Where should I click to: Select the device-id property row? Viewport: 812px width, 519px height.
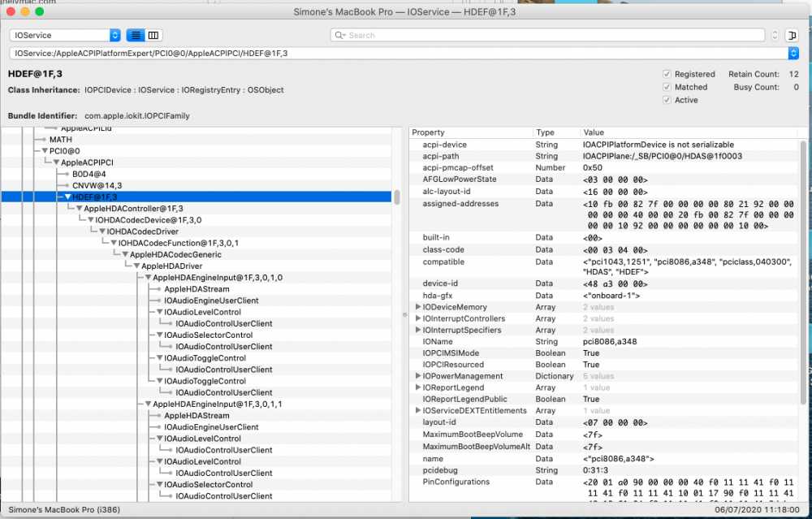(604, 283)
